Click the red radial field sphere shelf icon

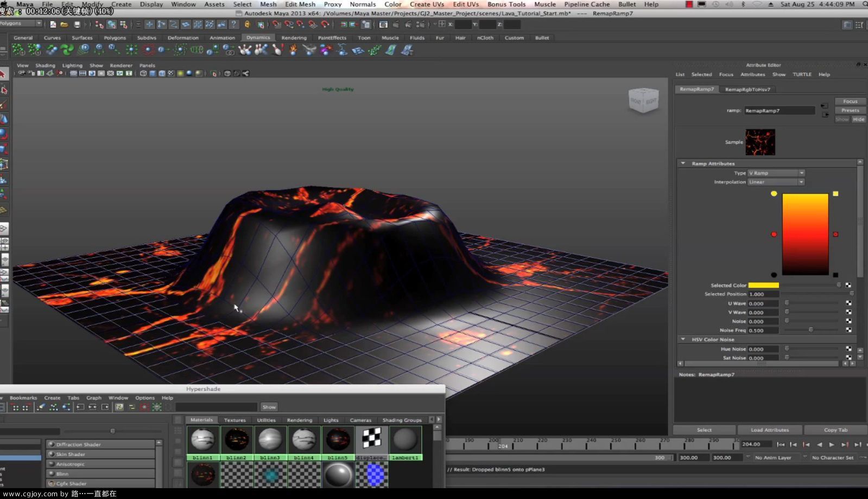pos(148,50)
